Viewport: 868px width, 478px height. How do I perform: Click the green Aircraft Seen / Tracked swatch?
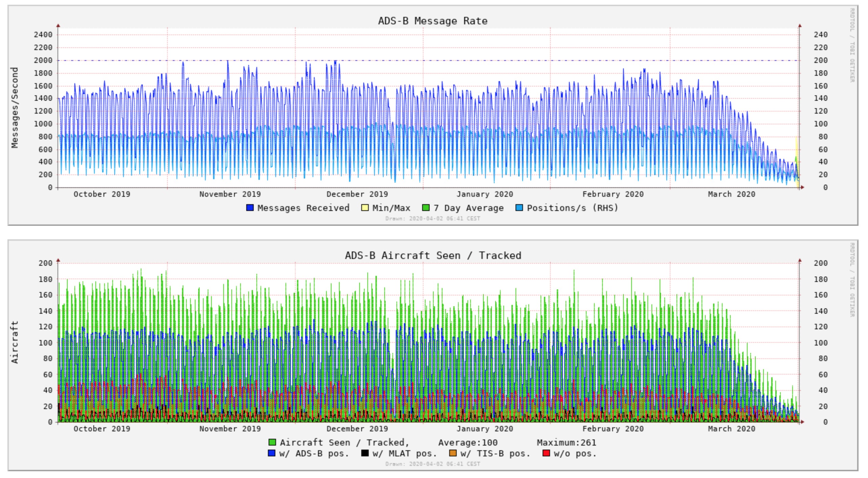click(x=272, y=443)
